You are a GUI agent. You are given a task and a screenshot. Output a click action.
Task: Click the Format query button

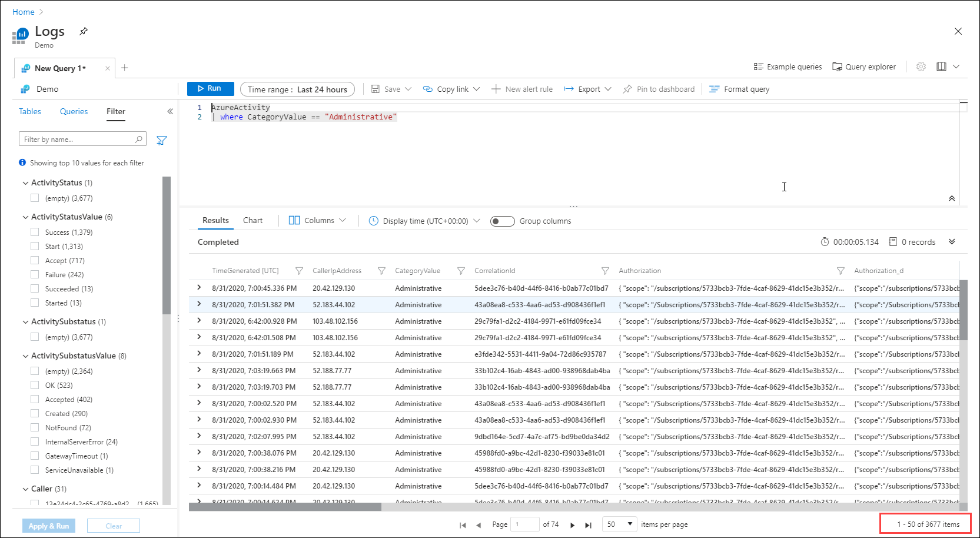(x=739, y=89)
